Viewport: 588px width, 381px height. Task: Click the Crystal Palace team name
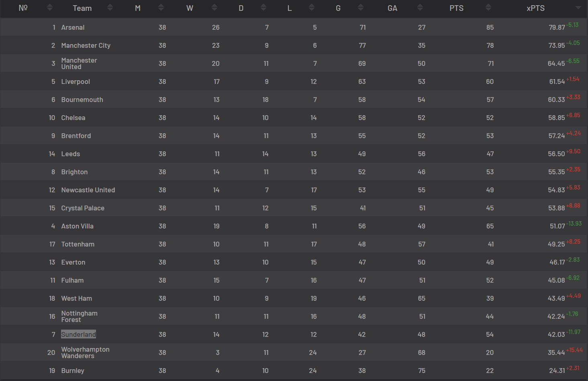tap(83, 208)
